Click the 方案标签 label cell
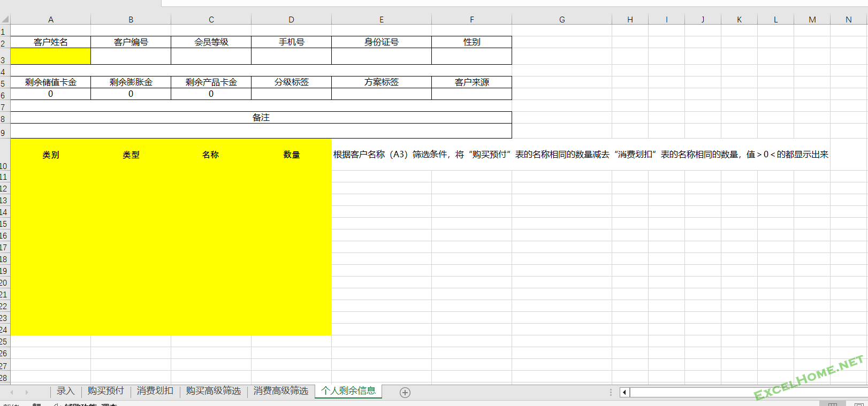Screen dimensions: 868x406 (x=382, y=82)
